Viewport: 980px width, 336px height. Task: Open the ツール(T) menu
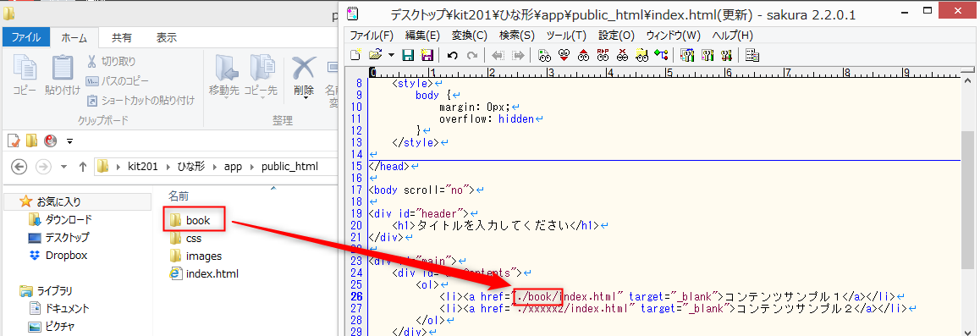tap(566, 35)
